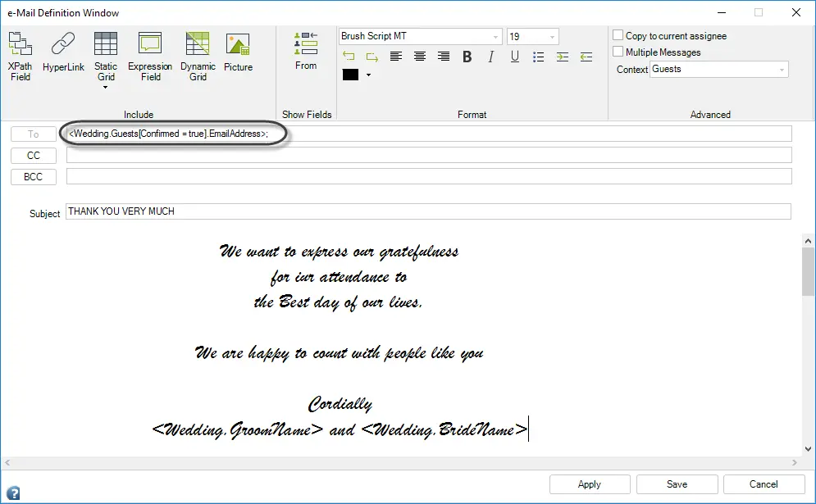
Task: Insert a bulleted list
Action: point(538,57)
